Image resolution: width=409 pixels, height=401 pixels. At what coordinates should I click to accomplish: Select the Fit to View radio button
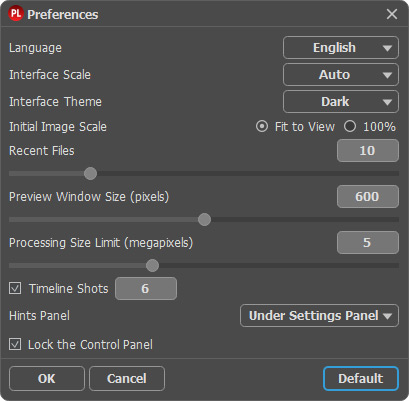pyautogui.click(x=262, y=127)
